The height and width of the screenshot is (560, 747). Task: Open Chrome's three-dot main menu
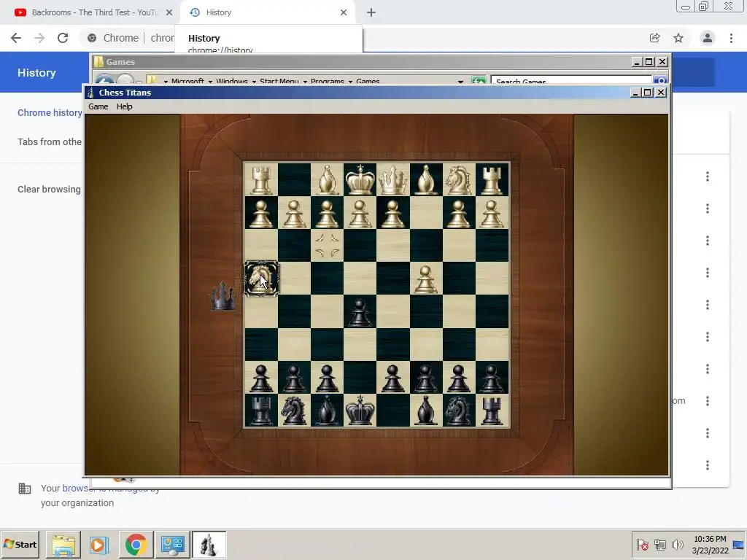point(731,38)
